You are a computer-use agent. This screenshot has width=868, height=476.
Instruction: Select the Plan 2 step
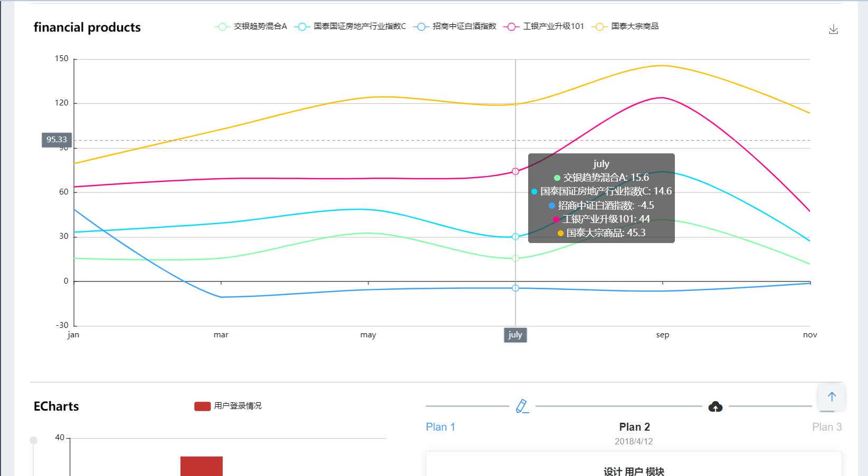[x=634, y=427]
